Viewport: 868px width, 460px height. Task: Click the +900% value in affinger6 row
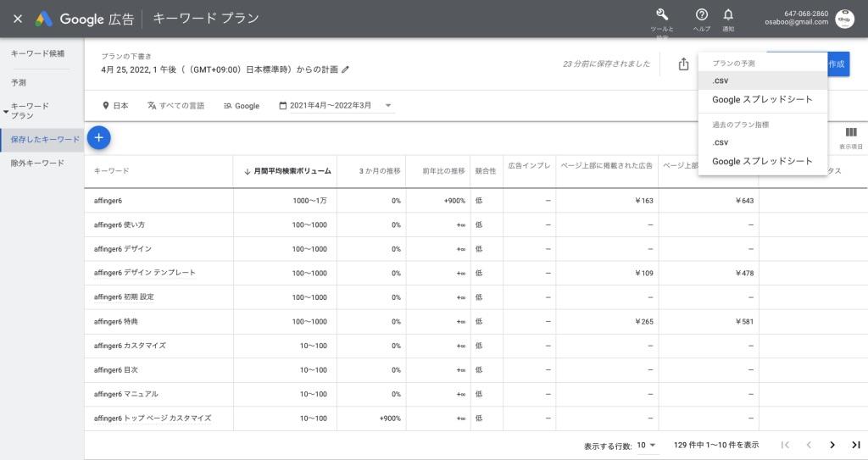tap(454, 201)
